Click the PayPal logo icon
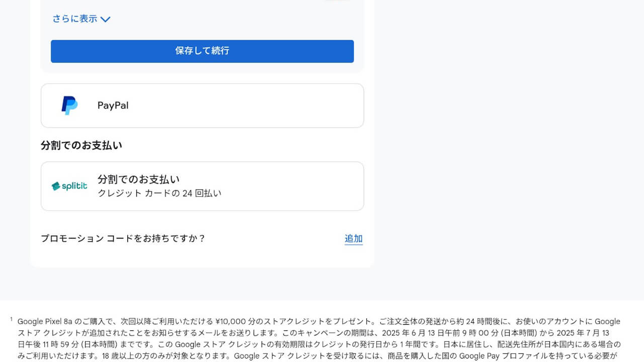 coord(69,106)
